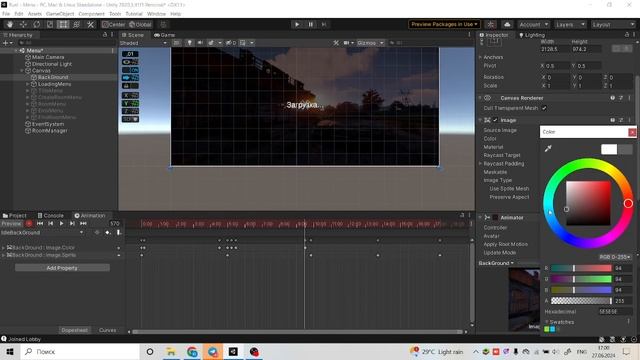Open Image component preset settings icon

(x=621, y=120)
